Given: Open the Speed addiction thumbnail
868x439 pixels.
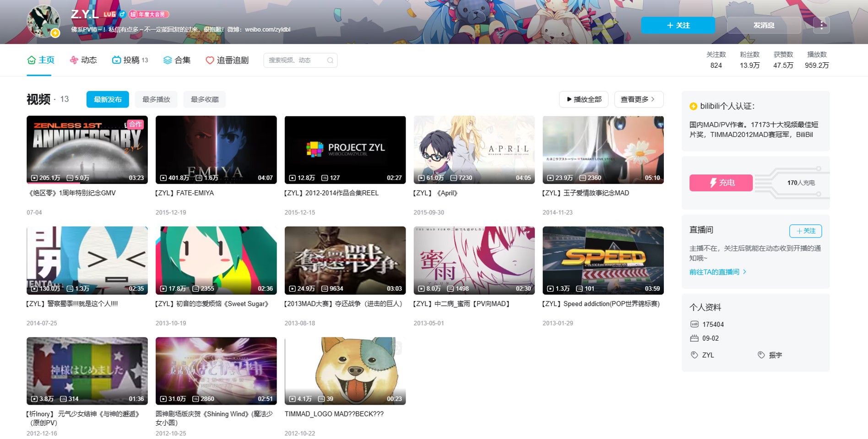Looking at the screenshot, I should pos(603,260).
